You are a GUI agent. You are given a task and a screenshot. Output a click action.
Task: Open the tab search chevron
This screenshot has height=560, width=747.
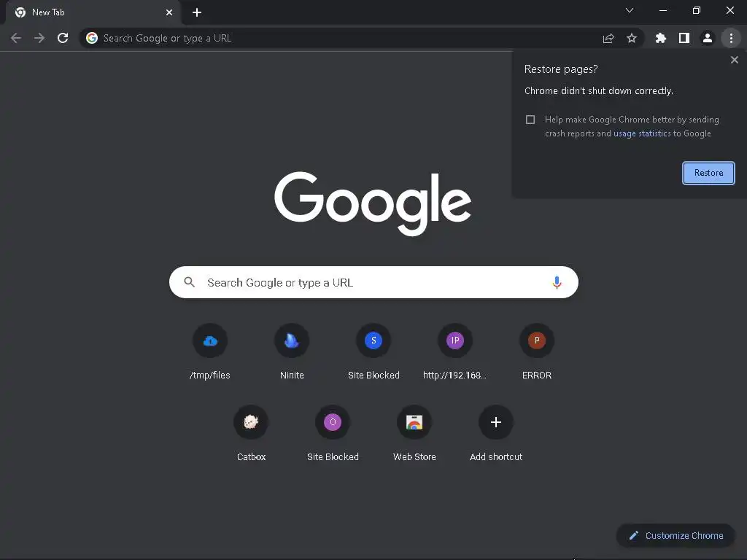(630, 10)
